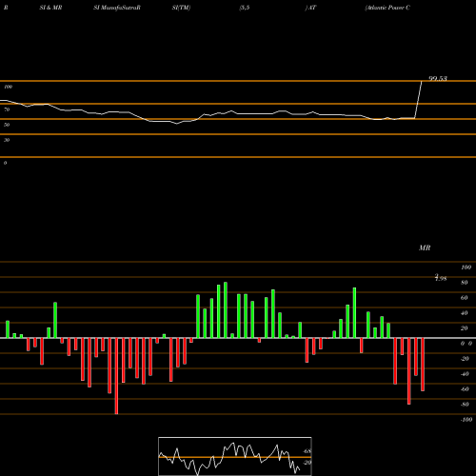The image size is (476, 476).
Task: Click the 68 label in mini chart
Action: point(307,451)
